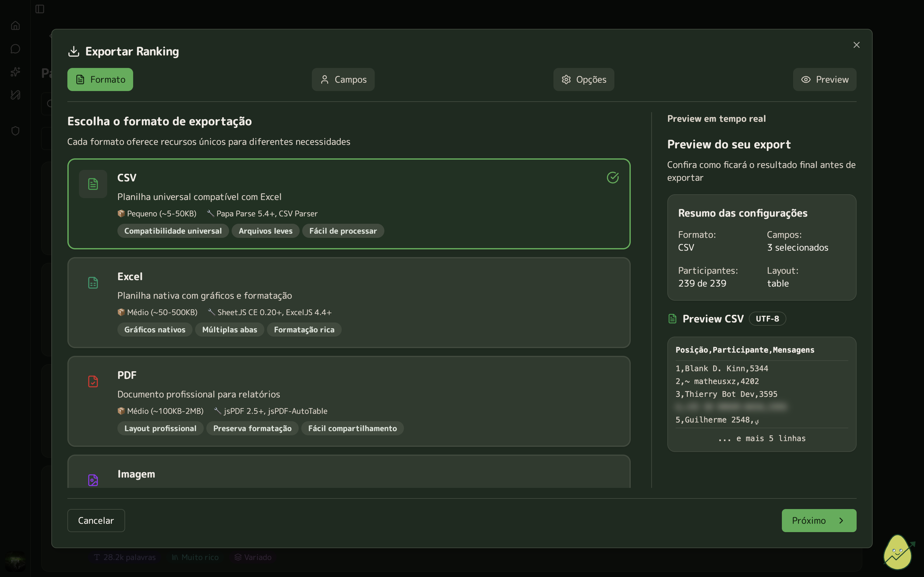This screenshot has height=577, width=924.
Task: Open the chat bubble sidebar icon
Action: 15,49
